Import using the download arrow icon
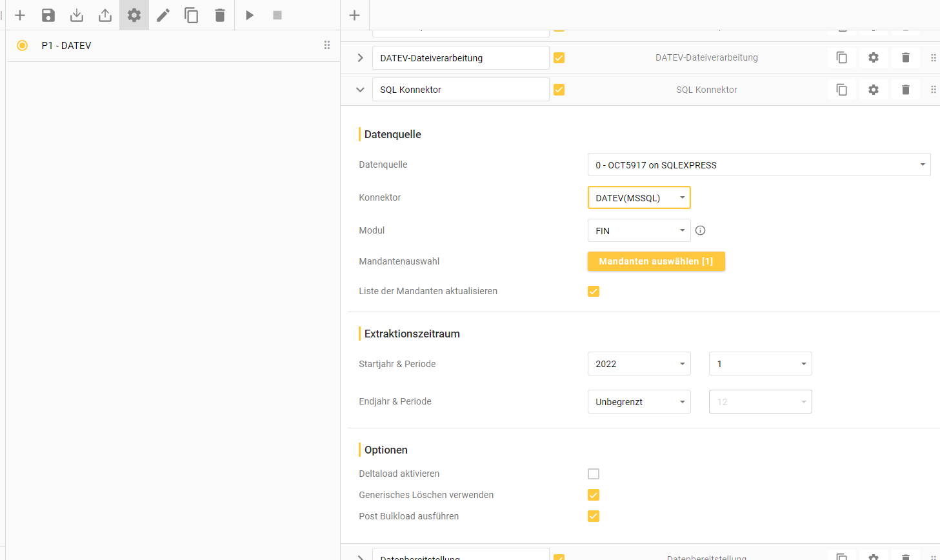Image resolution: width=940 pixels, height=560 pixels. [x=76, y=15]
